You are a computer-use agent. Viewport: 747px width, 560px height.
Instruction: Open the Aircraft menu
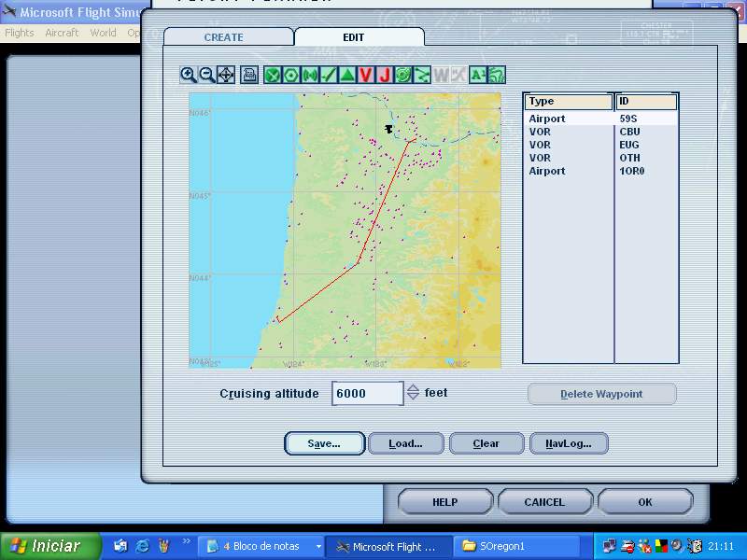point(62,32)
